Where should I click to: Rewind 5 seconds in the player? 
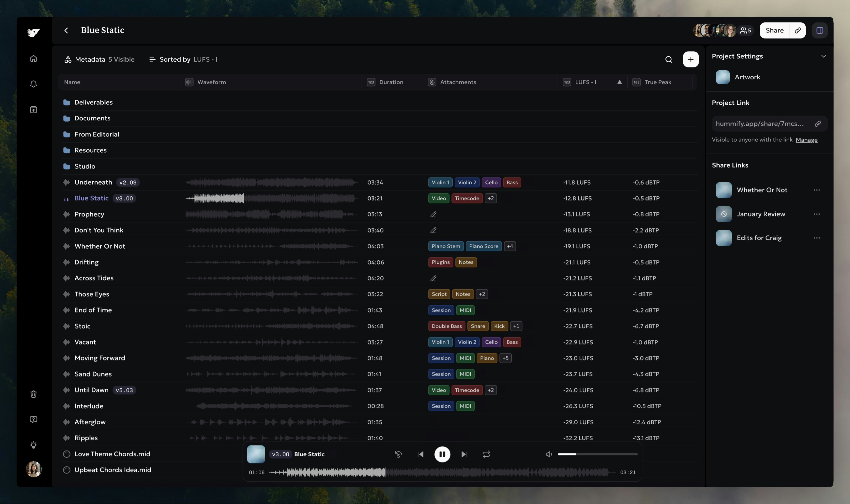click(398, 454)
